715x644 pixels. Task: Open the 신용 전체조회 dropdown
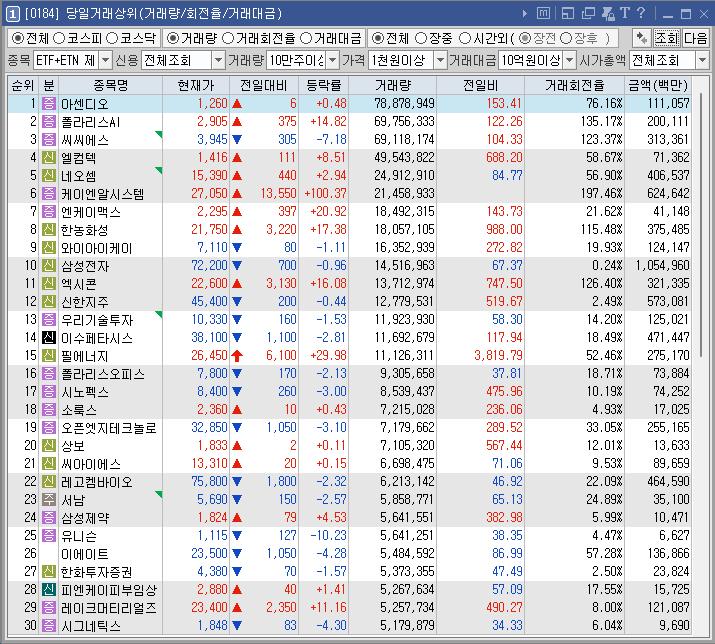[x=218, y=60]
